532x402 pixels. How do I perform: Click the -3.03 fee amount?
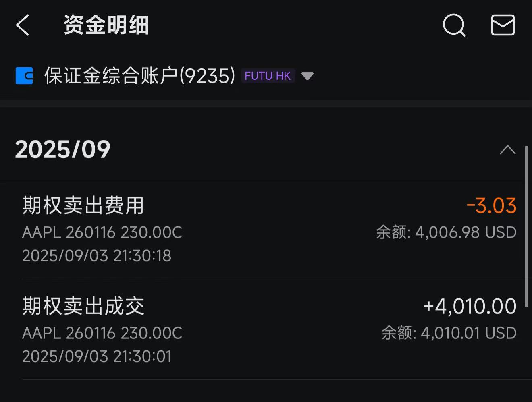click(491, 205)
